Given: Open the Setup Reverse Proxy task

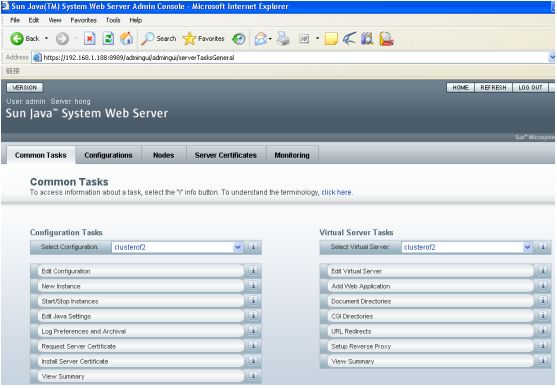Looking at the screenshot, I should tap(430, 346).
